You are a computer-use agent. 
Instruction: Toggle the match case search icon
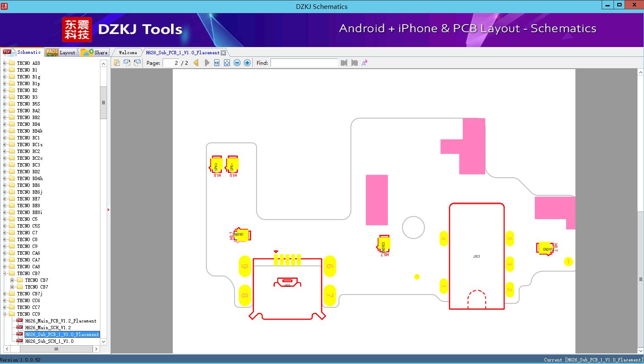(x=364, y=63)
